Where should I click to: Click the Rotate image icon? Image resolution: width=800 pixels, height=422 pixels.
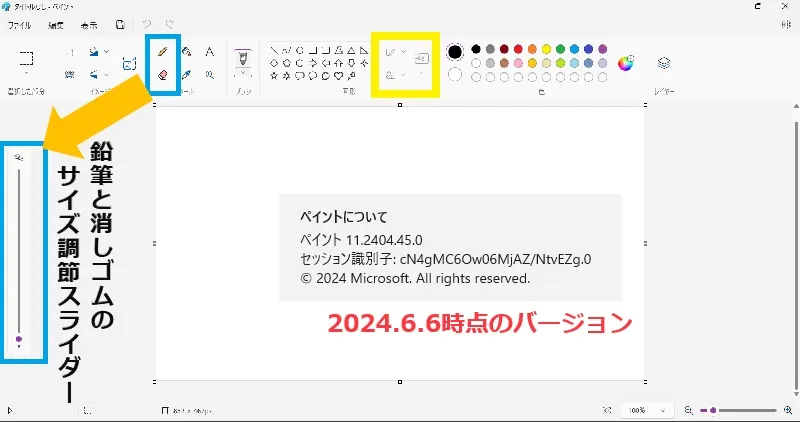94,52
